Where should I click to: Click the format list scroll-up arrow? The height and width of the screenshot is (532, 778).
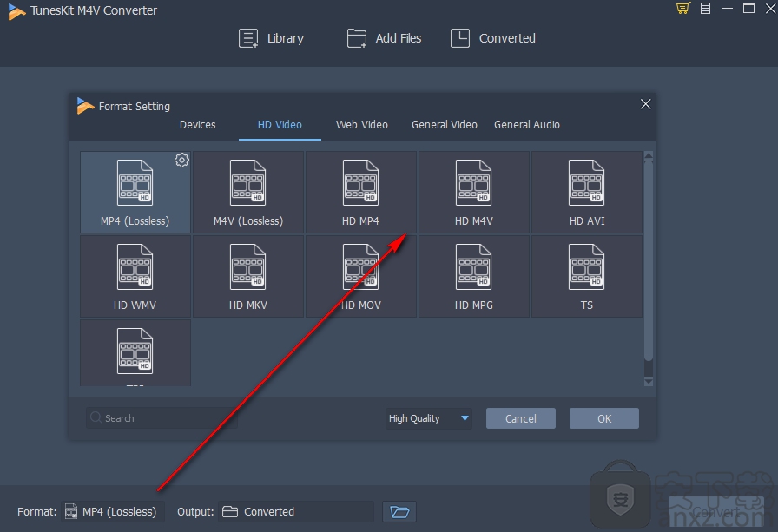(x=648, y=156)
